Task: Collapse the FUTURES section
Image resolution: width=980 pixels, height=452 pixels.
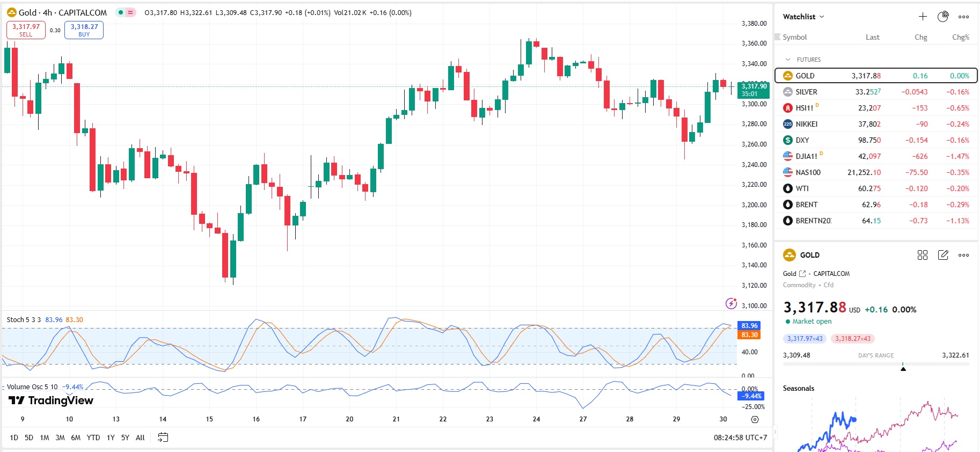Action: pyautogui.click(x=788, y=60)
